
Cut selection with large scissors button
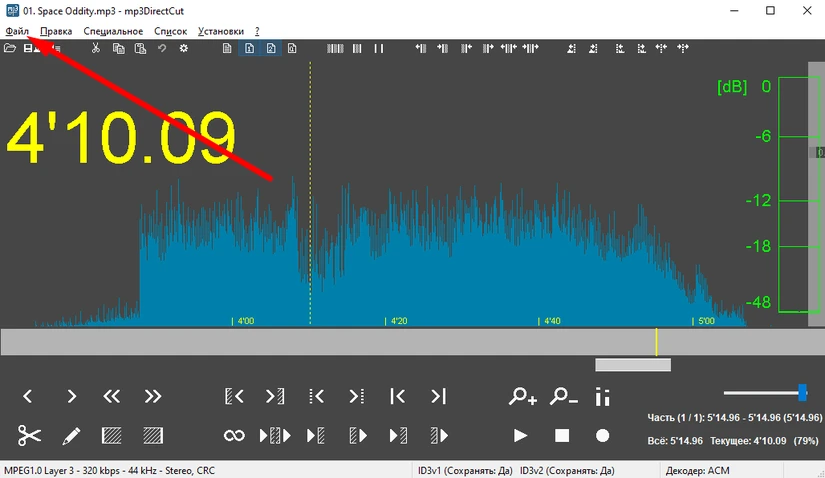(29, 435)
